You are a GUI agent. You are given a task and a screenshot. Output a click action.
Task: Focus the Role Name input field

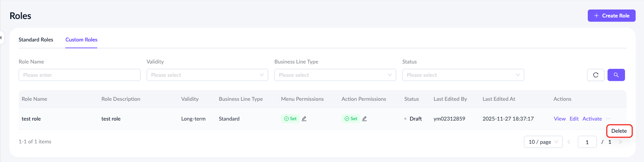79,75
